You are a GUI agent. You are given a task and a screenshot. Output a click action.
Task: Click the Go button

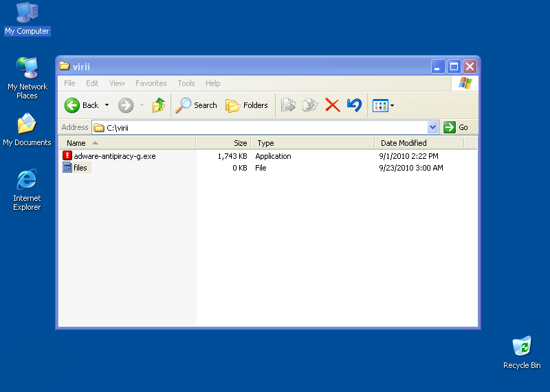456,127
